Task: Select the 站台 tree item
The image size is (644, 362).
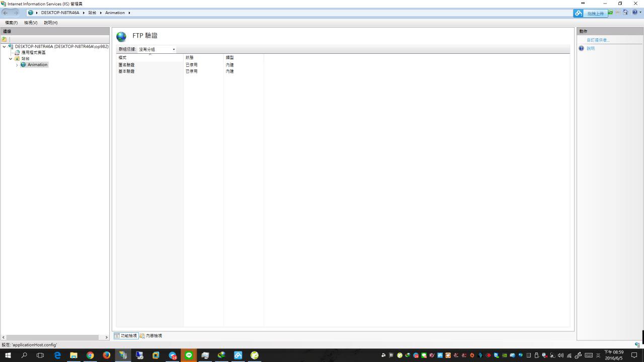Action: point(25,59)
